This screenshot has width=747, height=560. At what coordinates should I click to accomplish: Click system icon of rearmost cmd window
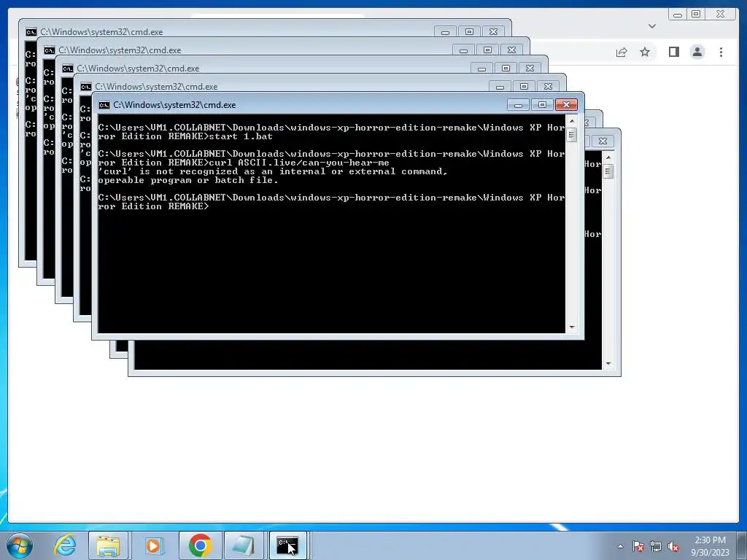31,32
